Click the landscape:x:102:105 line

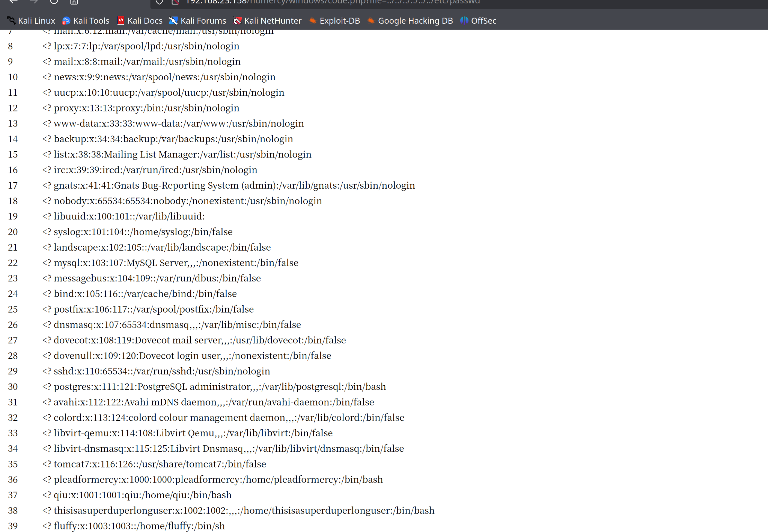[x=157, y=247]
